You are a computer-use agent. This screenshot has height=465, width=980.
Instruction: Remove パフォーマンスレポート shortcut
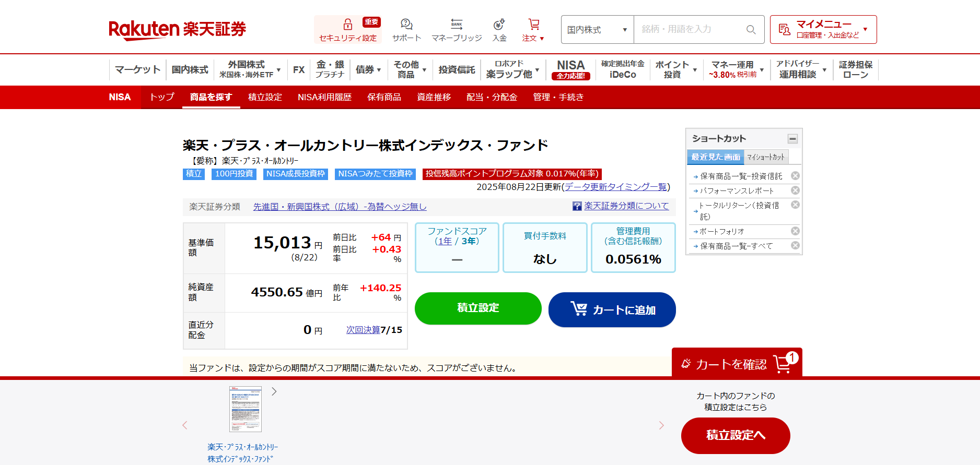click(795, 190)
